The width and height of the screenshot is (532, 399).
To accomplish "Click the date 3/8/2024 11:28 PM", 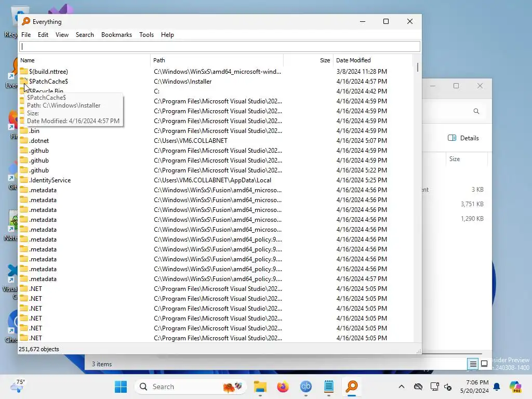I will 362,71.
